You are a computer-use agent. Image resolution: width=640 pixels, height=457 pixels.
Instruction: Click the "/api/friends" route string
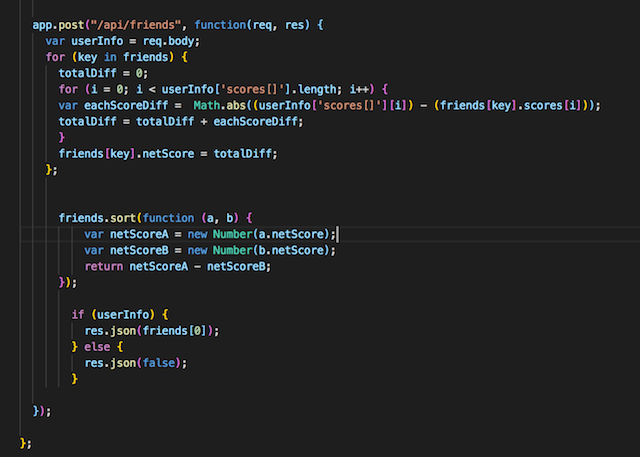click(136, 25)
